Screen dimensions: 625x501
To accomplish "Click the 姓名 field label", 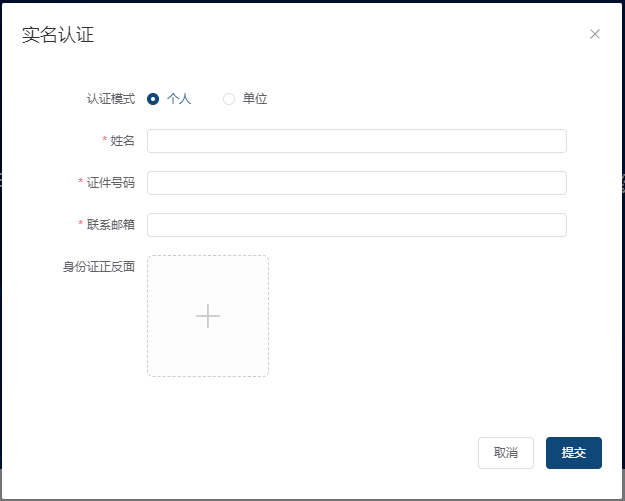I will point(123,141).
